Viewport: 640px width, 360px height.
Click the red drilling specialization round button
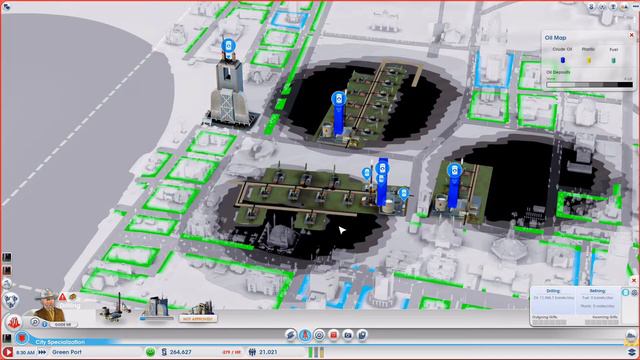pyautogui.click(x=13, y=323)
